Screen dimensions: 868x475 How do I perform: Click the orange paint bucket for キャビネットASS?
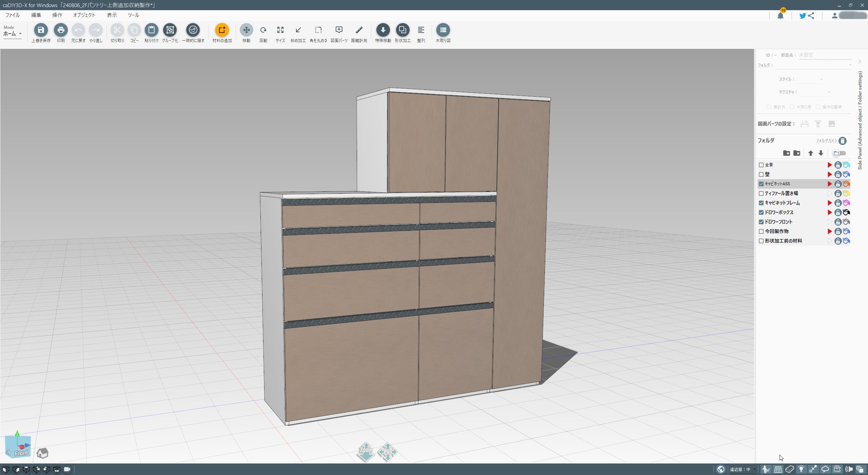[x=846, y=184]
